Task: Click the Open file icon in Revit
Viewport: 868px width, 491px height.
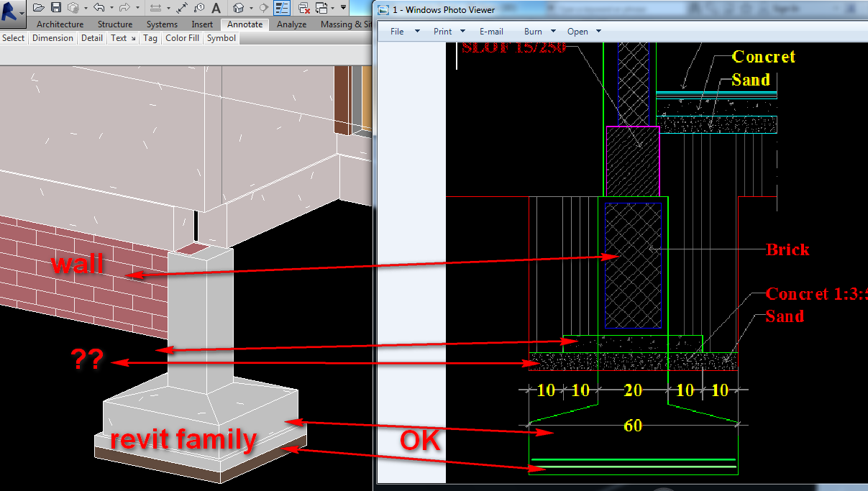Action: 38,7
